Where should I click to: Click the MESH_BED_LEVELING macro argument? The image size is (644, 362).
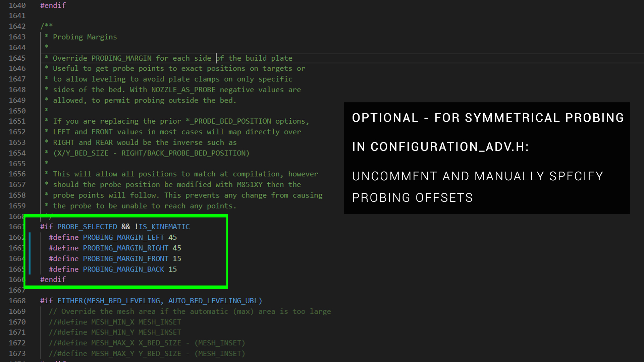[123, 301]
